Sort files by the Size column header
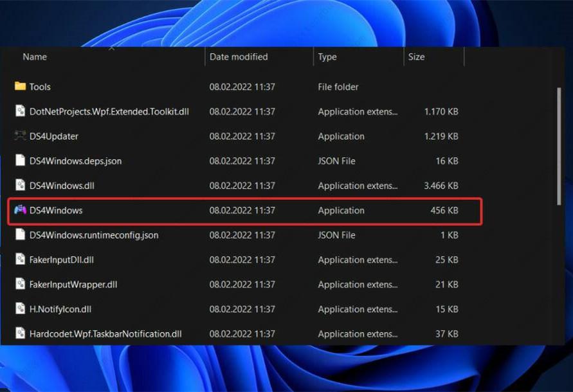 pos(416,57)
